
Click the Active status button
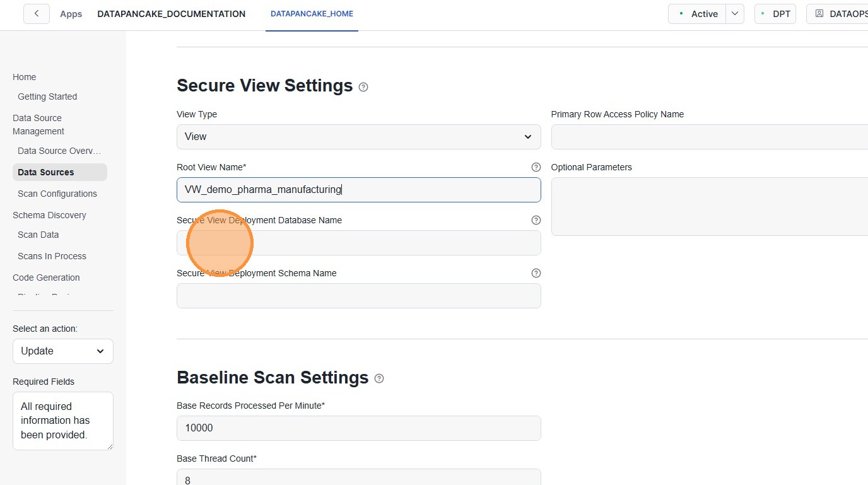pyautogui.click(x=698, y=14)
